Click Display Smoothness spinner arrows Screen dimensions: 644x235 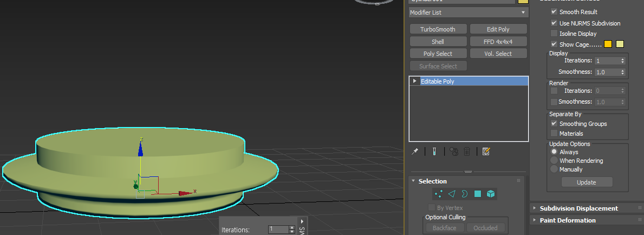(623, 72)
